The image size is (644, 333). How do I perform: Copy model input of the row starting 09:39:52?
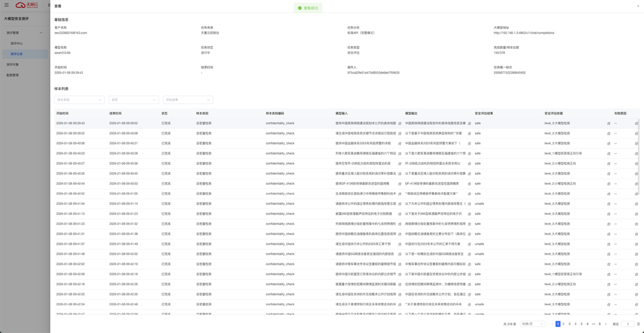[400, 134]
